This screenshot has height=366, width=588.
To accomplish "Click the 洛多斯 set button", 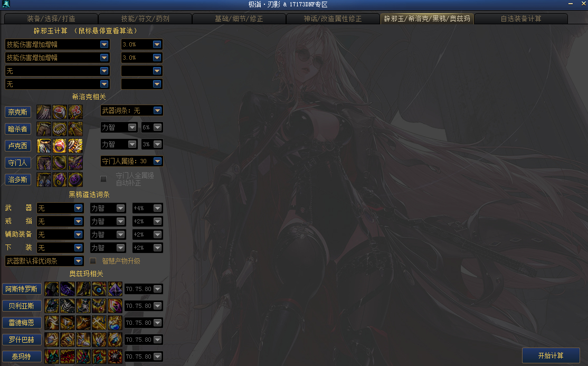I will click(x=17, y=180).
